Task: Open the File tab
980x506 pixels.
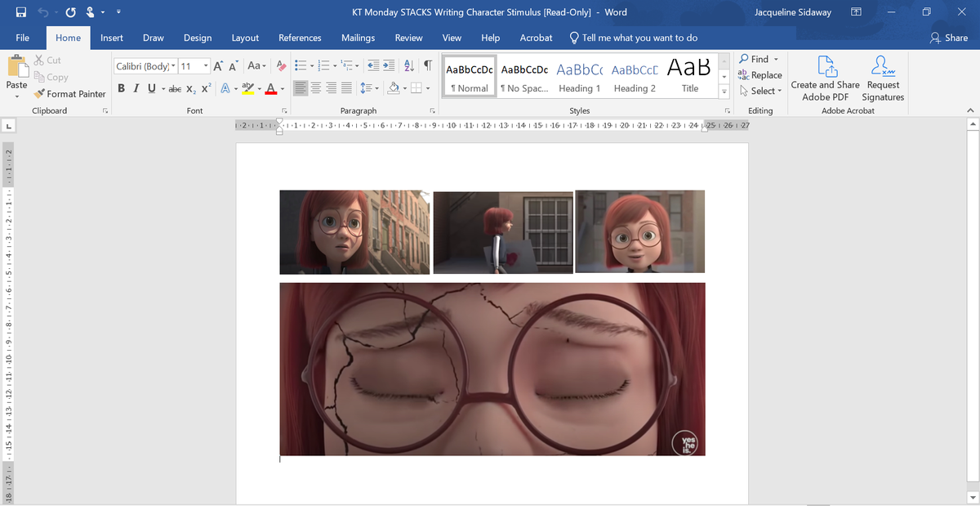Action: click(x=23, y=38)
